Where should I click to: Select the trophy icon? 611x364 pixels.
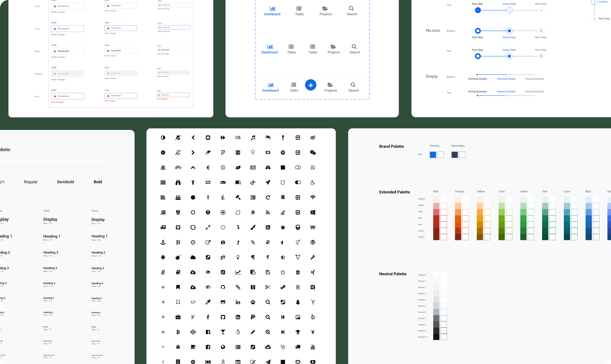(x=298, y=332)
